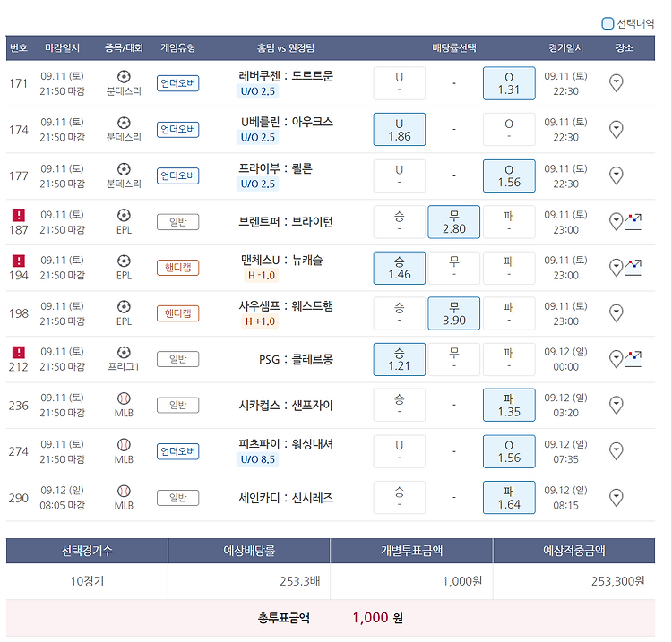Select U odds for match 171
This screenshot has height=642, width=672.
[399, 83]
